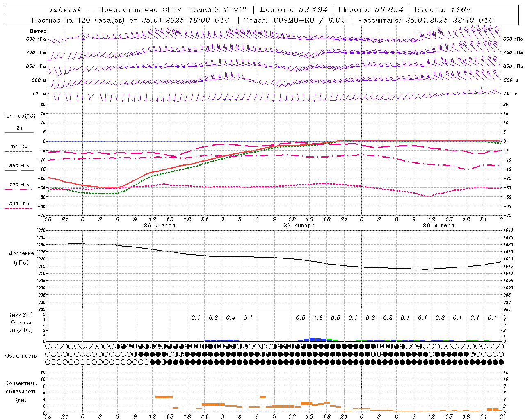Click the 500 гПа dotted temperature legend line
The height and width of the screenshot is (420, 525).
pyautogui.click(x=18, y=208)
